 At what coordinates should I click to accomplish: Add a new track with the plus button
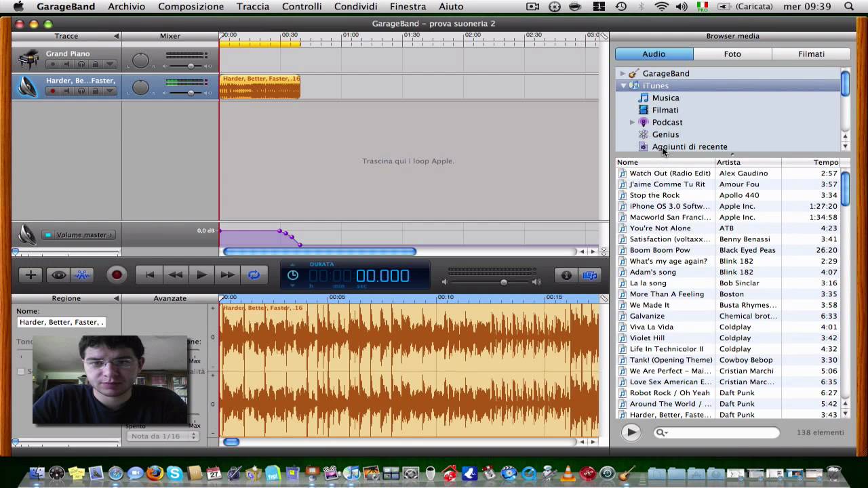point(31,274)
